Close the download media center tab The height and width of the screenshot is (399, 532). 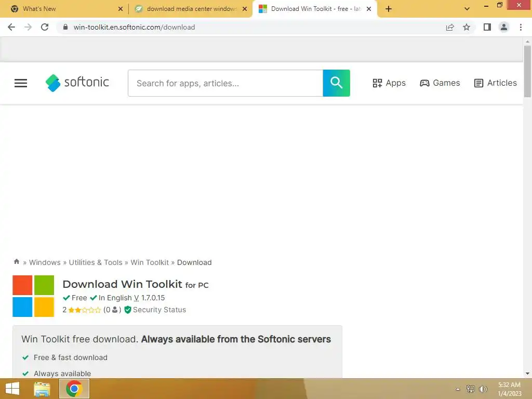click(245, 9)
